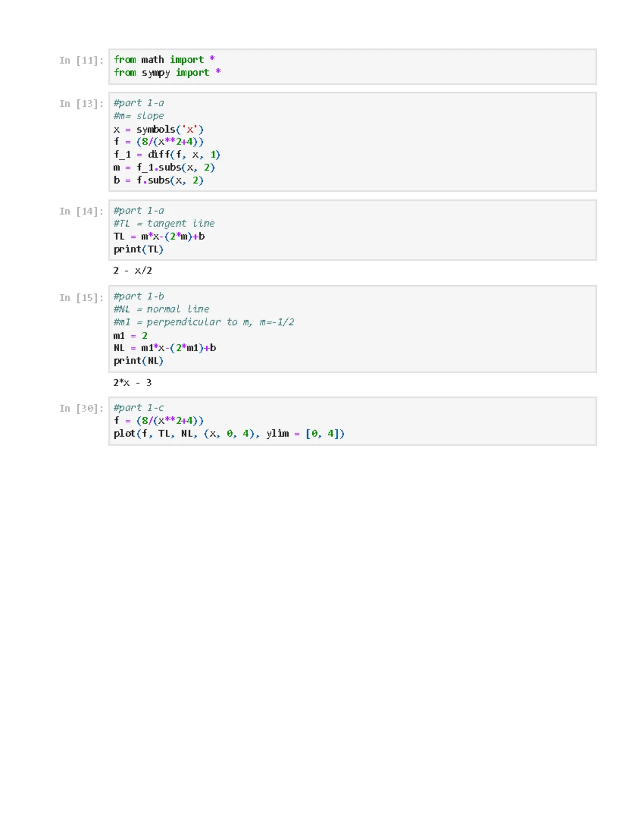Click the f_1 = diff(f, x, 1) line
The height and width of the screenshot is (834, 644).
(x=166, y=155)
